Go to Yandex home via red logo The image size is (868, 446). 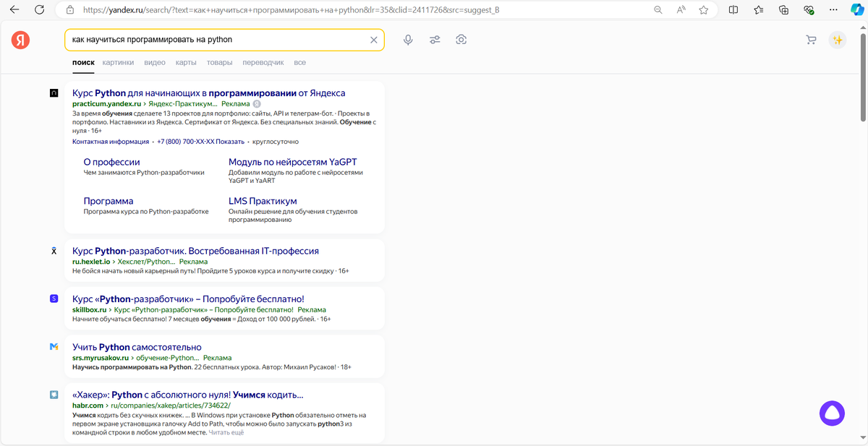click(x=20, y=40)
